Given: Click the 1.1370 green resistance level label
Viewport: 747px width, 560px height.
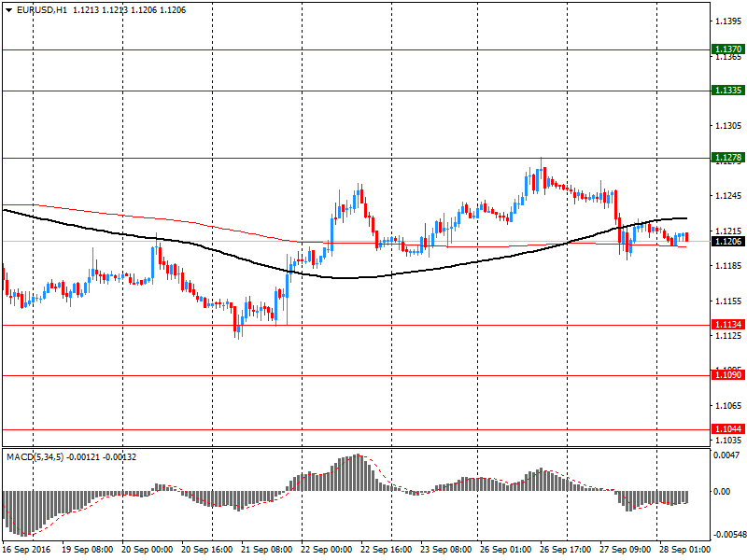Looking at the screenshot, I should pos(727,49).
